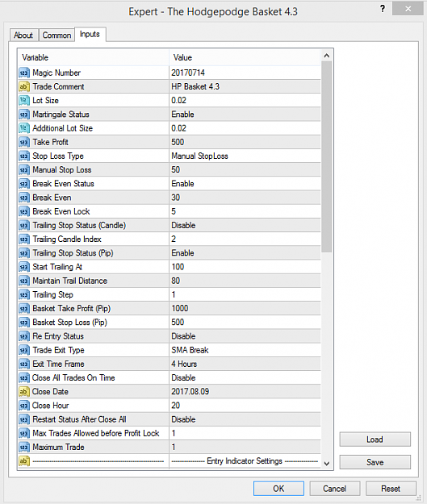This screenshot has width=427, height=504.
Task: Edit the Trade Comment value HP Basket 4.3
Action: pos(245,86)
